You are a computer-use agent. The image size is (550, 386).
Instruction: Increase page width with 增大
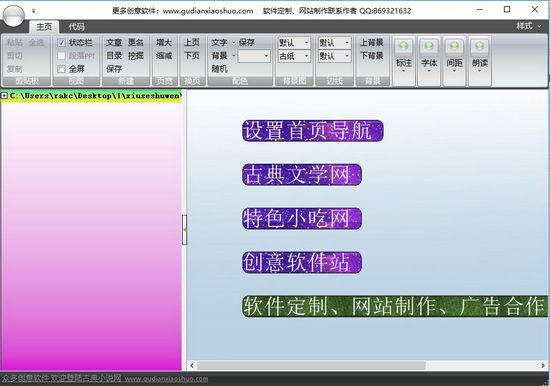[164, 42]
